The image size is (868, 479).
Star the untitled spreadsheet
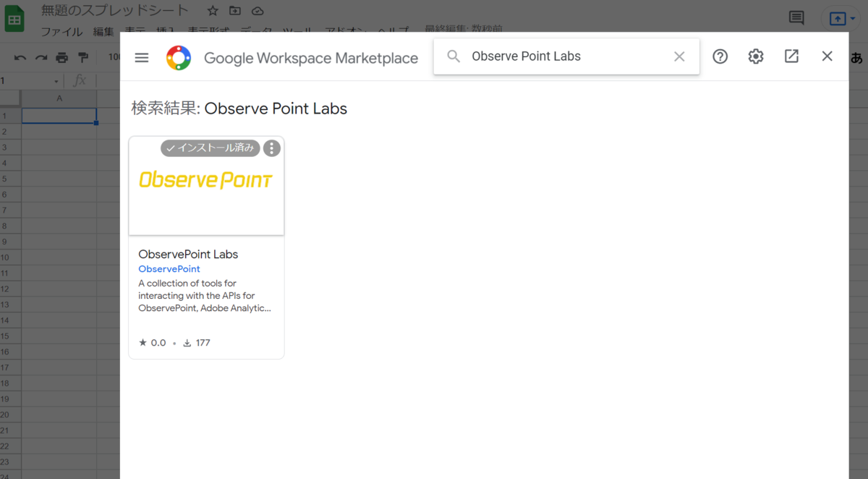click(x=213, y=11)
